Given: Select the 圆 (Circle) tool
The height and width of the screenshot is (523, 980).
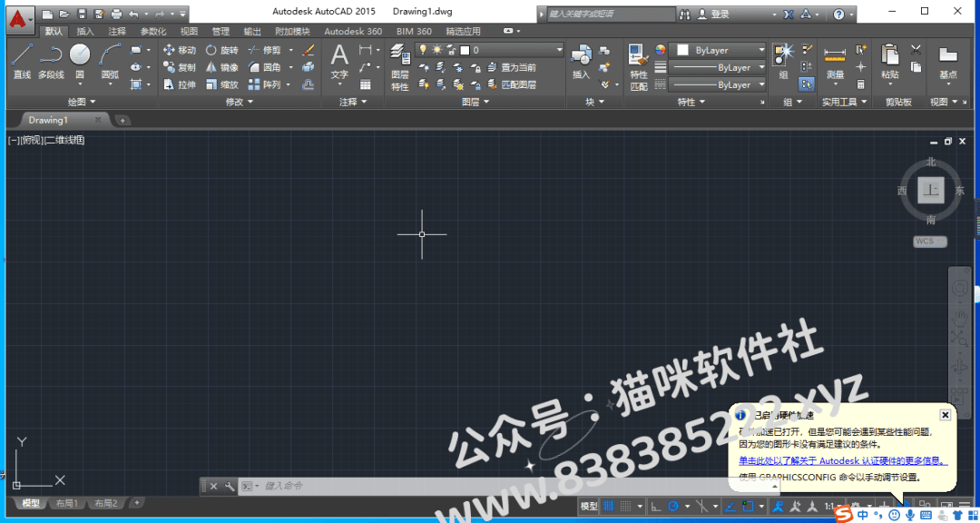Looking at the screenshot, I should point(79,62).
